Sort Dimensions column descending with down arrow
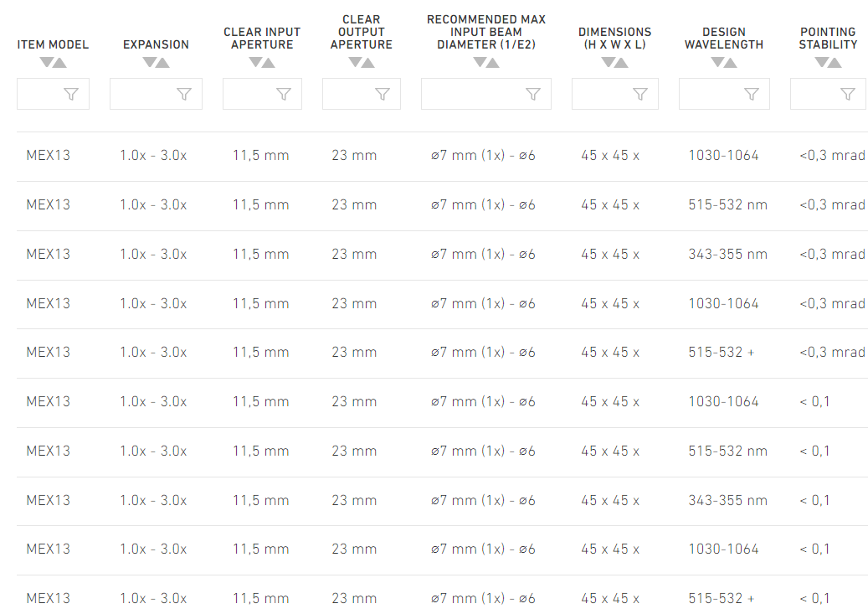The height and width of the screenshot is (614, 868). click(609, 62)
